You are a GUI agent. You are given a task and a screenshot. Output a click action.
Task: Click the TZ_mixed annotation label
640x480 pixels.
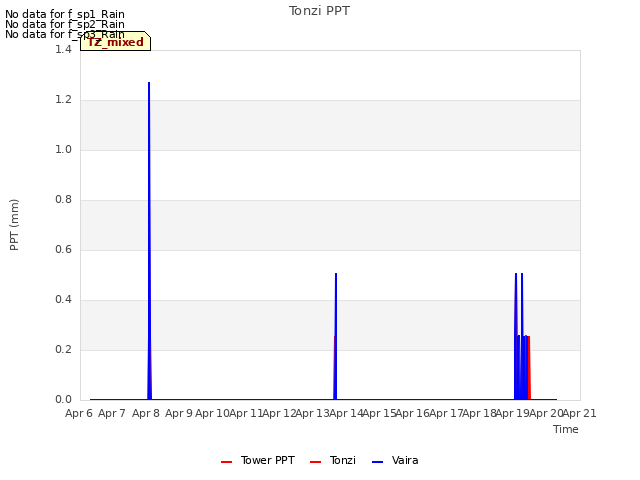pos(116,41)
